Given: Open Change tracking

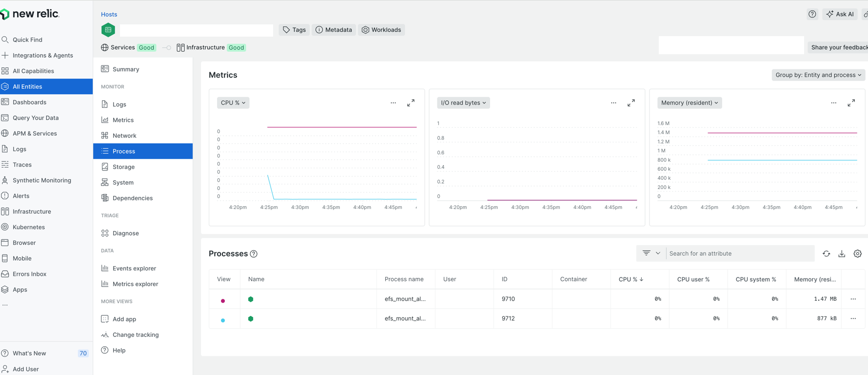Looking at the screenshot, I should pyautogui.click(x=136, y=334).
